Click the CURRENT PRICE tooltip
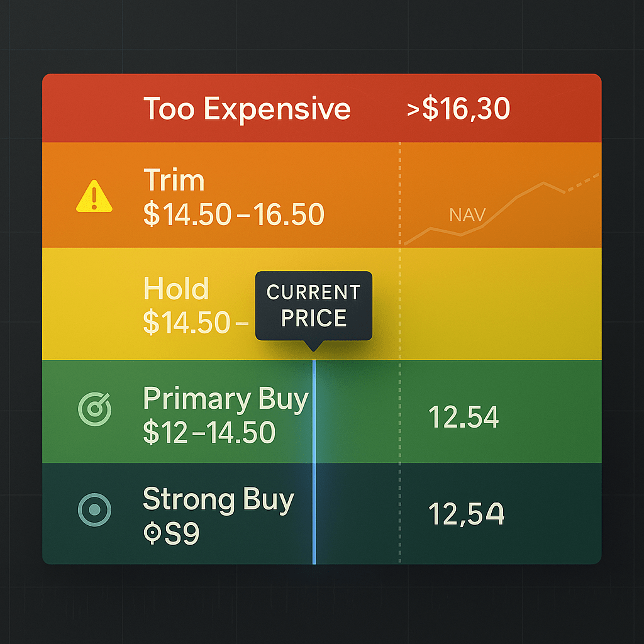The image size is (644, 644). click(313, 306)
